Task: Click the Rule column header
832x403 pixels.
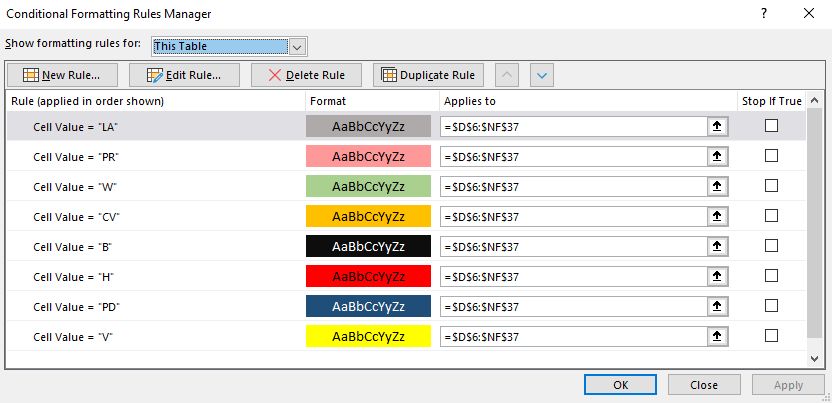Action: (156, 101)
